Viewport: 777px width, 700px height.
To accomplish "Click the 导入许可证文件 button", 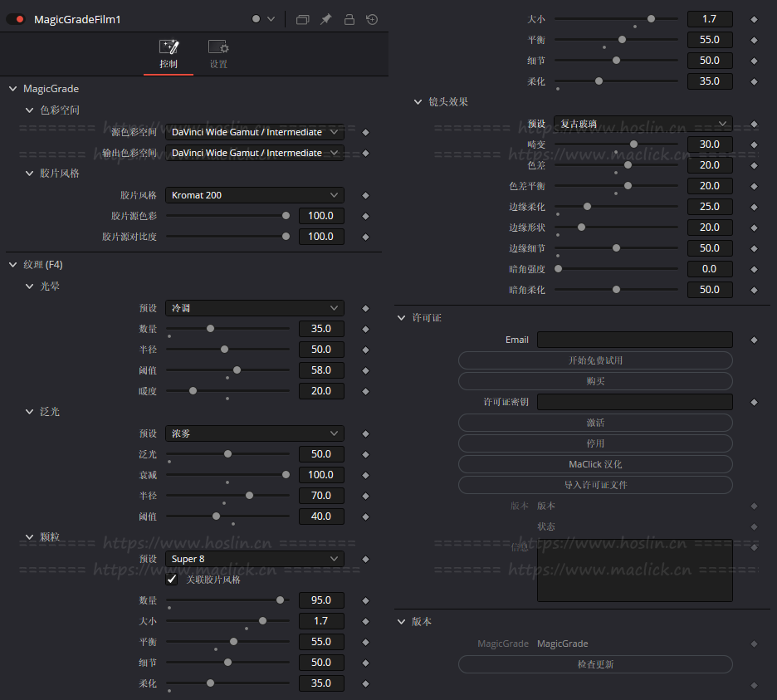I will [x=595, y=485].
